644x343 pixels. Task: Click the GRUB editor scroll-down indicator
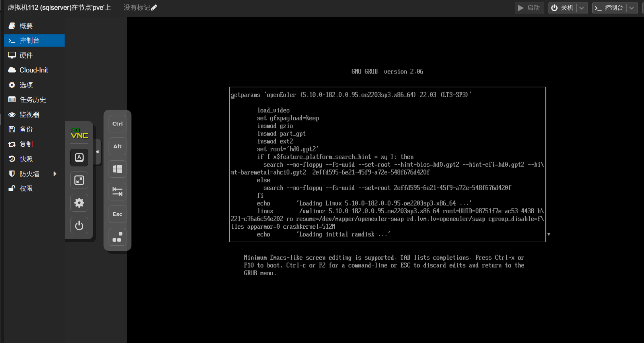548,234
